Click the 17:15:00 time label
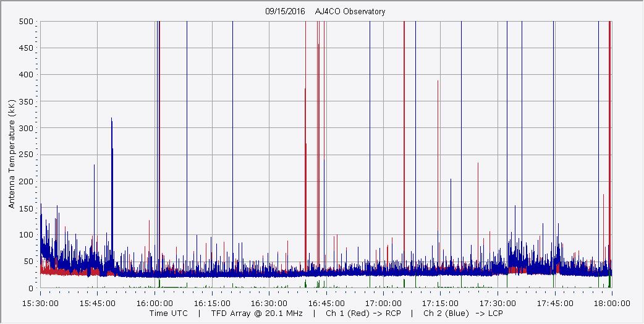This screenshot has height=324, width=644. click(441, 304)
